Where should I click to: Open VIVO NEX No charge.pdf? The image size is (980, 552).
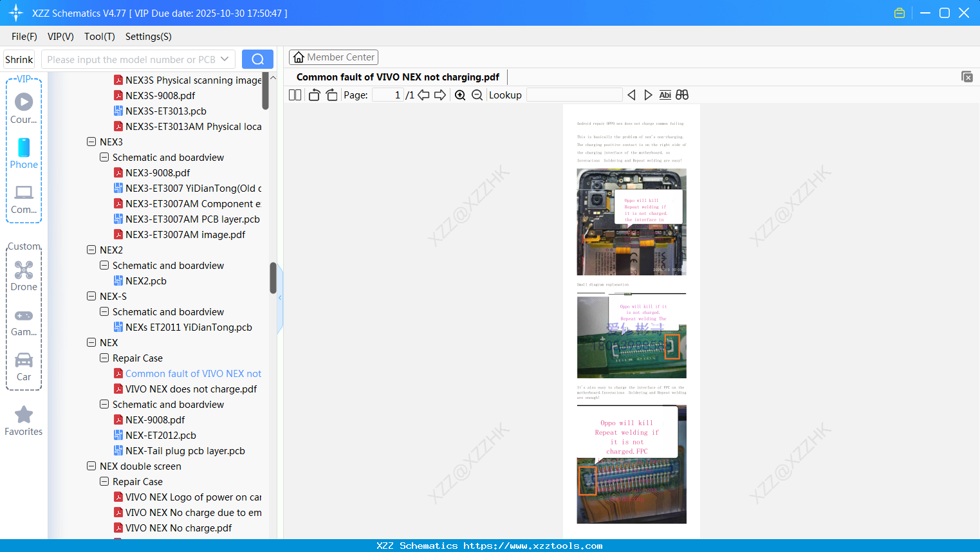tap(178, 528)
